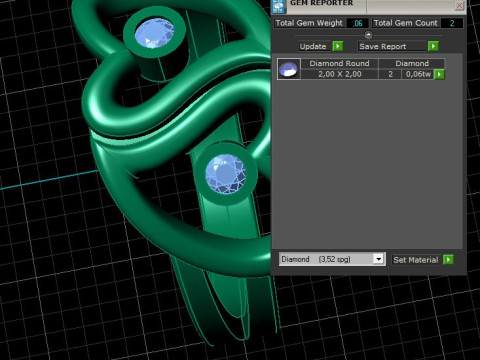Click the Update button label

(313, 46)
